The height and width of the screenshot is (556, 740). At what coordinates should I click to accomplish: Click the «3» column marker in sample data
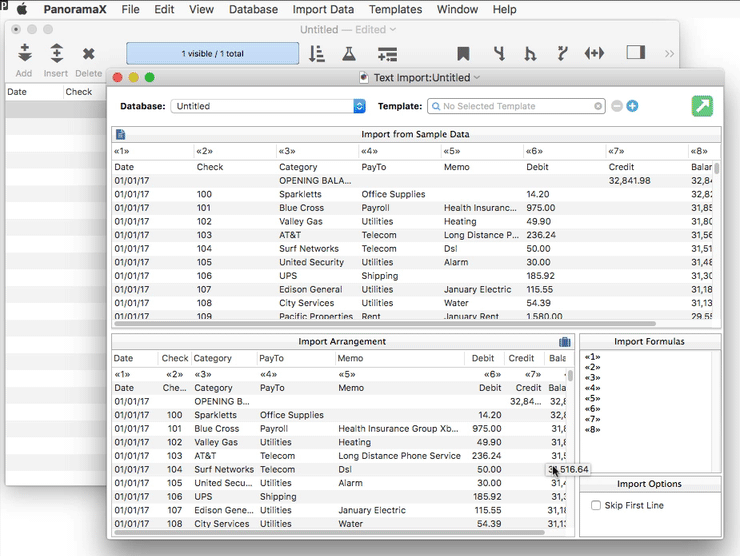click(x=287, y=152)
